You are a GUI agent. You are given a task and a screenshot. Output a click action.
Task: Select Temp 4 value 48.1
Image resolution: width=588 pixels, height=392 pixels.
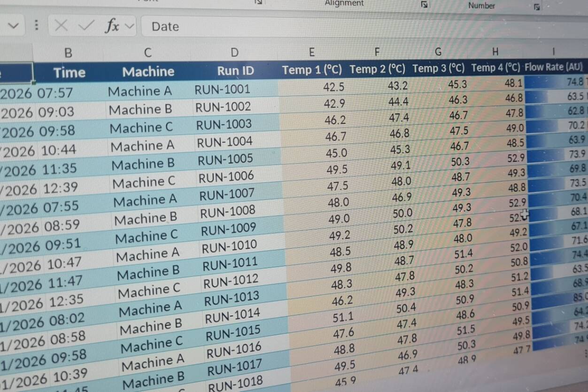pos(513,83)
